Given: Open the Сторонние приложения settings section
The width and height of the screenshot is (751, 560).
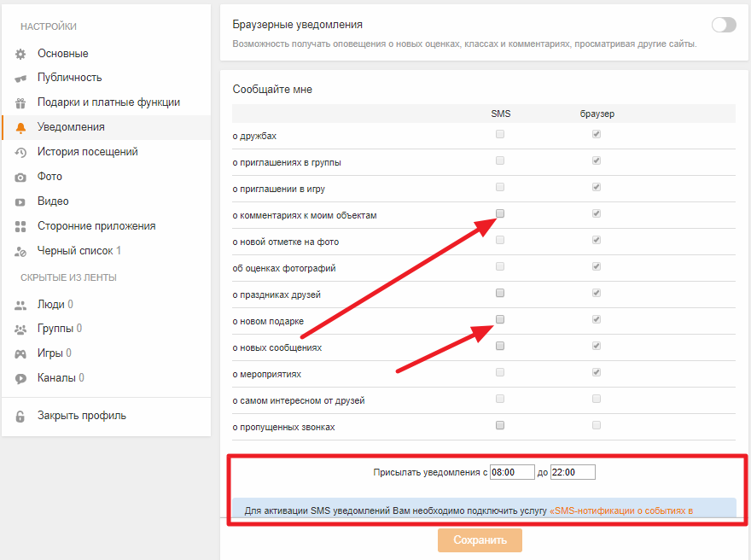Looking at the screenshot, I should click(x=96, y=226).
